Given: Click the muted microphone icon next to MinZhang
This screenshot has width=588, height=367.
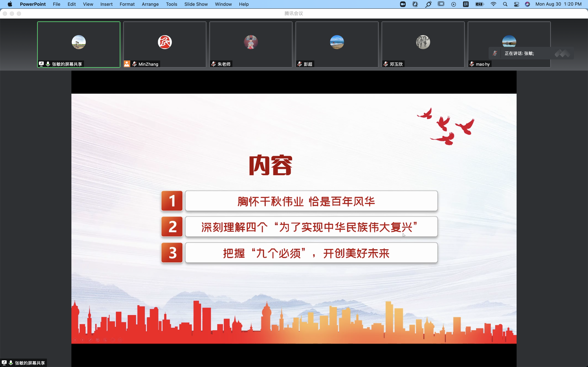Looking at the screenshot, I should 134,64.
